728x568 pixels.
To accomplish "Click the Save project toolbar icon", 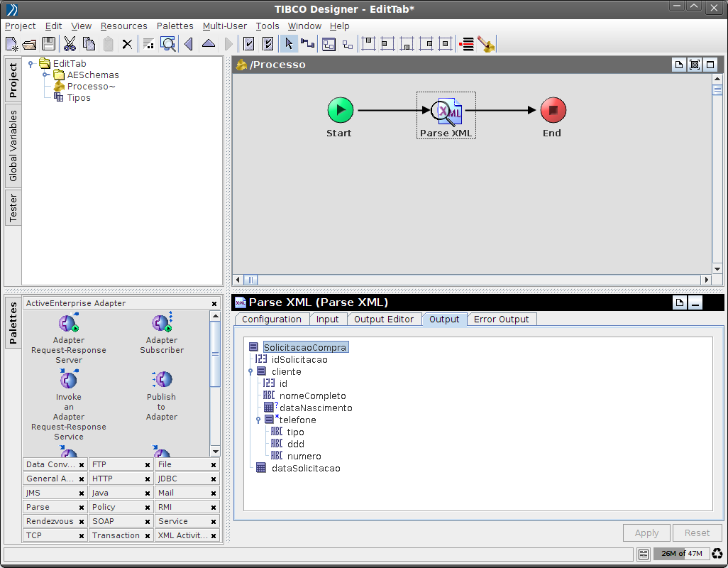I will tap(48, 44).
